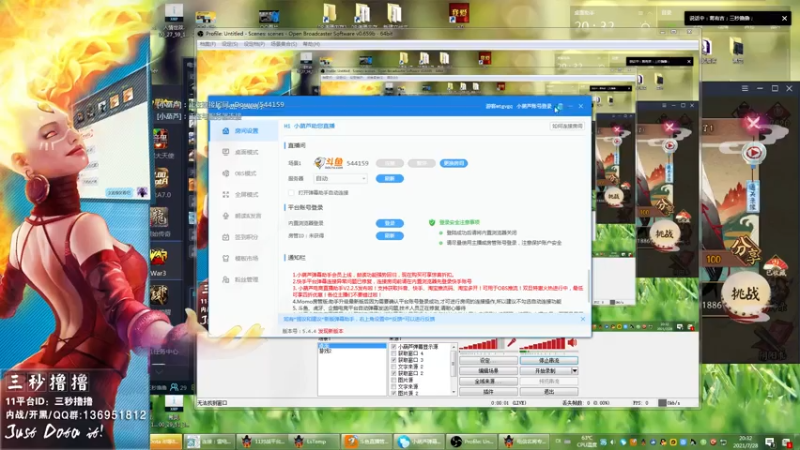800x450 pixels.
Task: Click 挑战 button in right game window
Action: coord(745,293)
